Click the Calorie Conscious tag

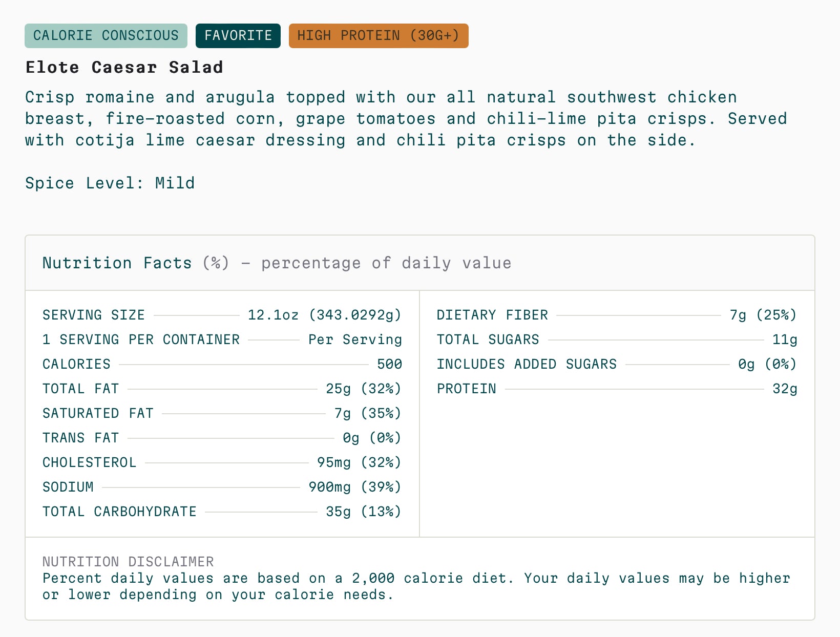point(106,36)
